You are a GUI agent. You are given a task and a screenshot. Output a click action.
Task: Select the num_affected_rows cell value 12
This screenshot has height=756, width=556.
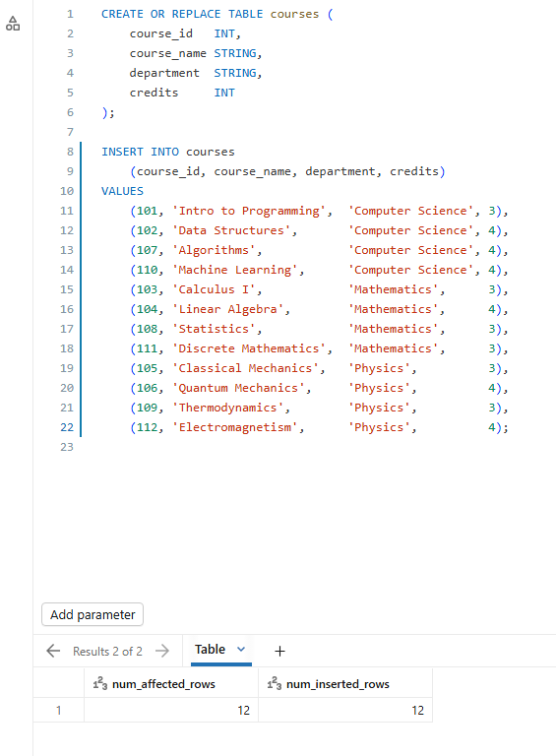tap(243, 710)
